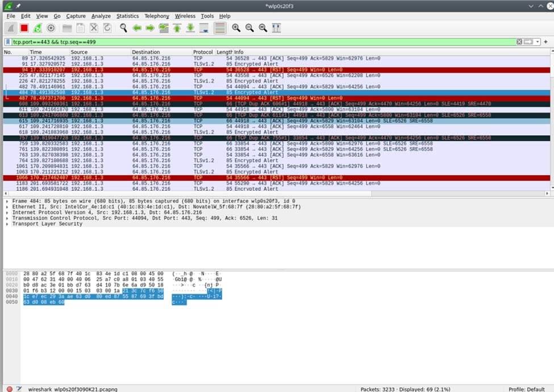Click Go to specified packet icon

[x=164, y=28]
